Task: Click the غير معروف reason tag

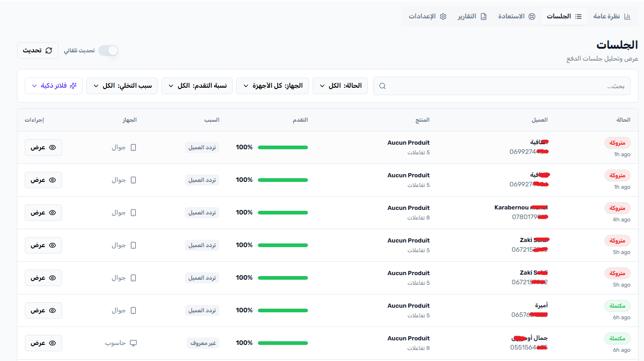Action: coord(203,343)
